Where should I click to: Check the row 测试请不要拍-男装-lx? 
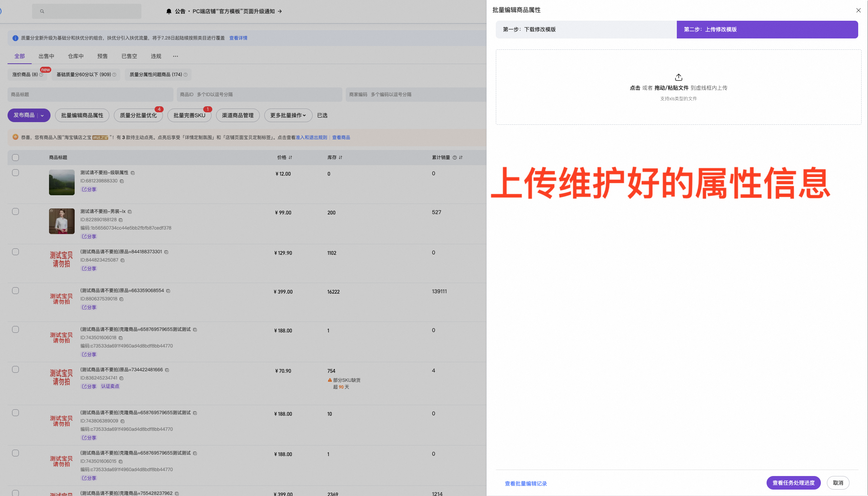(x=15, y=211)
